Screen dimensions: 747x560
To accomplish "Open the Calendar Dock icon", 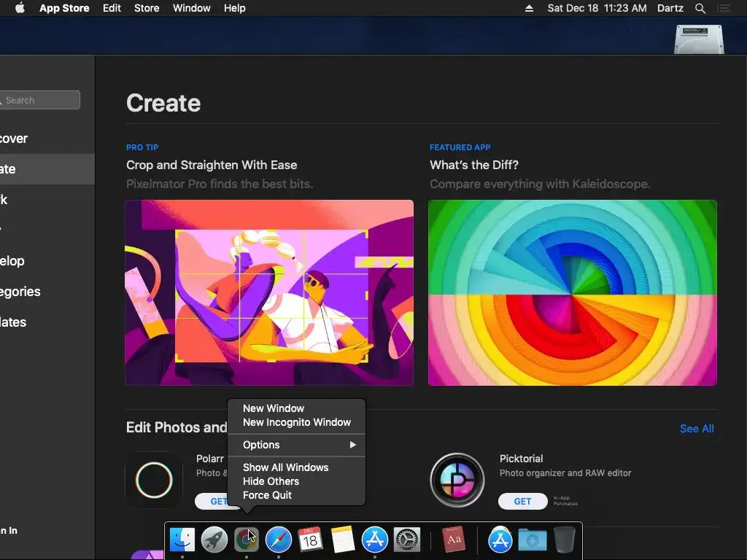I will pos(310,540).
